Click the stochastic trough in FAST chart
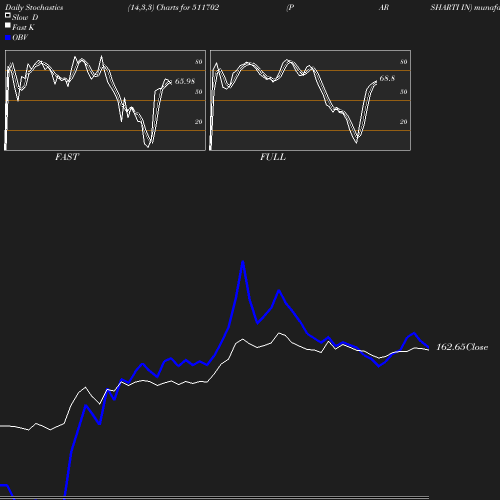 pos(148,146)
